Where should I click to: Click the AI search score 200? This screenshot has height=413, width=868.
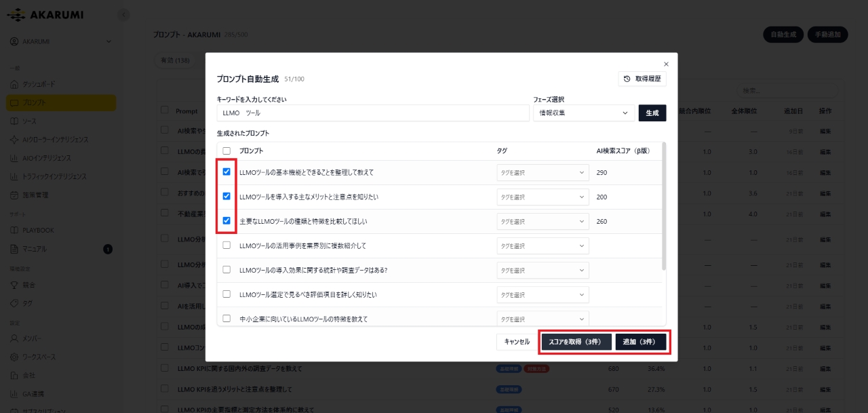coord(602,197)
